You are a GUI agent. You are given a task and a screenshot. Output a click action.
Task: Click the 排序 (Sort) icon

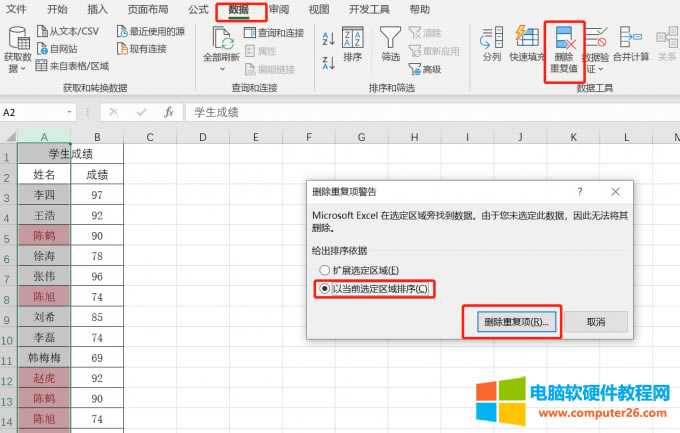click(353, 40)
